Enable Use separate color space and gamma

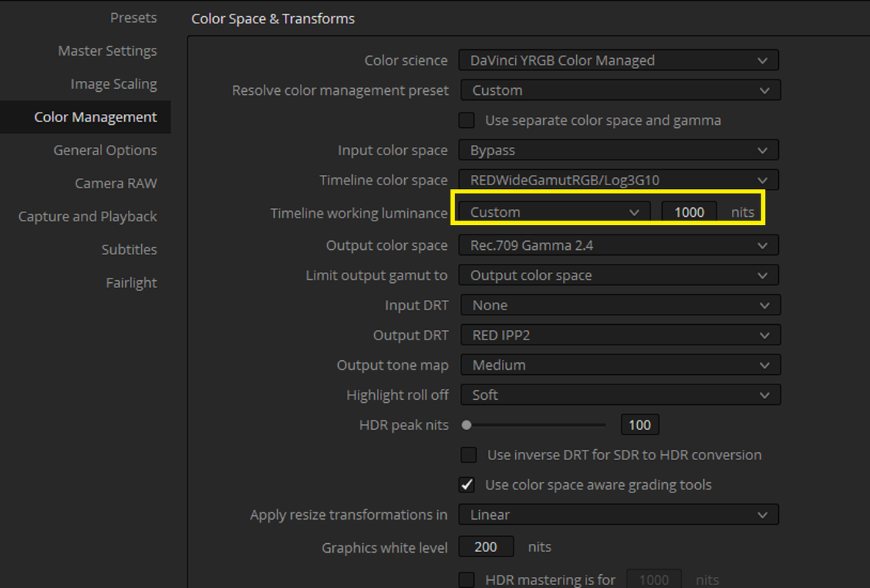(467, 120)
